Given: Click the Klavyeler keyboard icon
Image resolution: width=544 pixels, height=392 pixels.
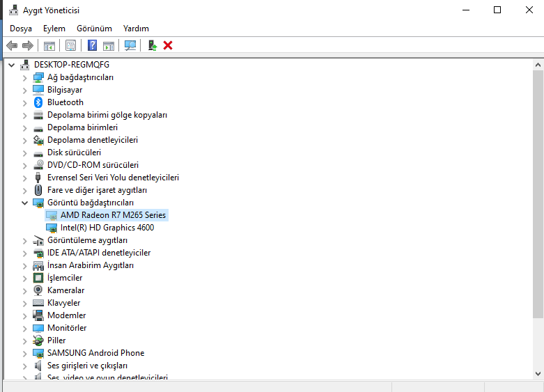Looking at the screenshot, I should tap(38, 303).
